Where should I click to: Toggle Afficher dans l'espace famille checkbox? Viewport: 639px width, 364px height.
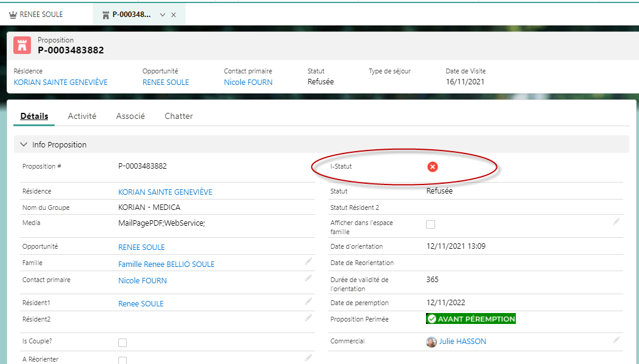(430, 224)
